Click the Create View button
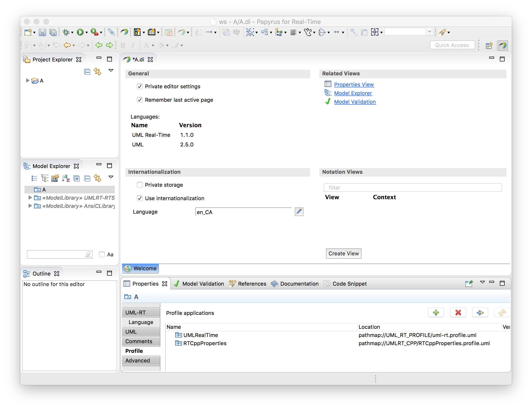The image size is (532, 409). click(343, 253)
